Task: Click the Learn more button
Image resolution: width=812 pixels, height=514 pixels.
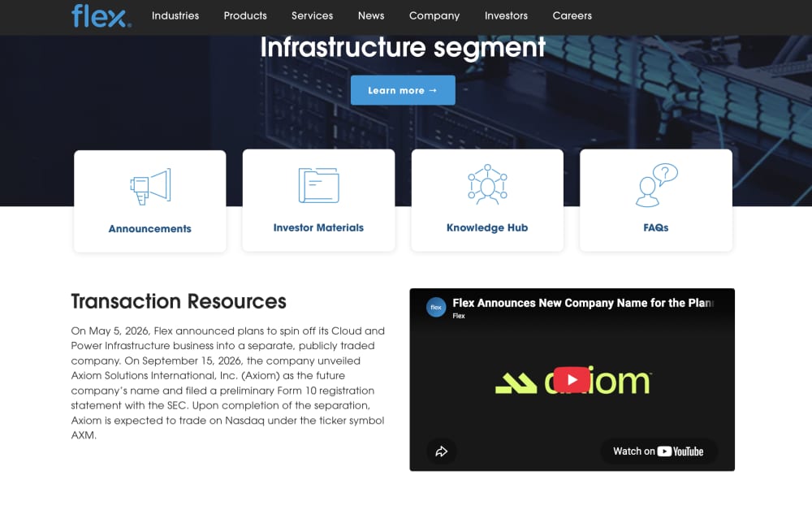Action: pos(403,90)
